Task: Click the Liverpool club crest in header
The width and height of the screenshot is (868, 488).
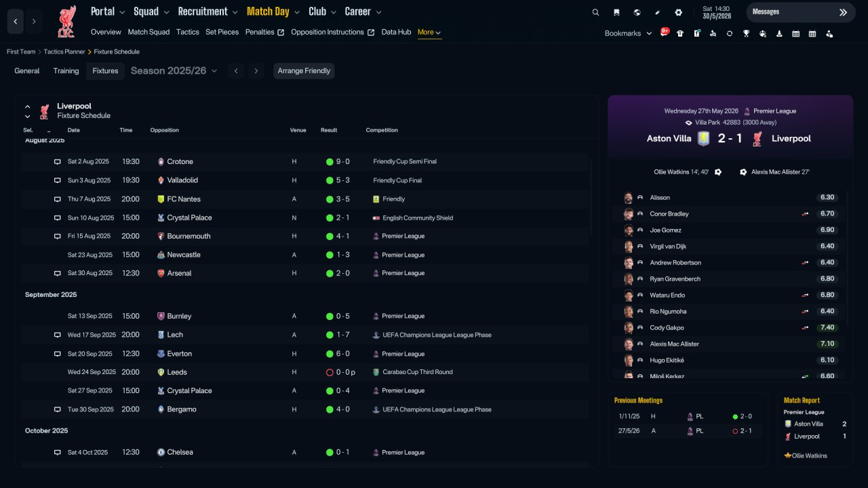Action: click(66, 22)
